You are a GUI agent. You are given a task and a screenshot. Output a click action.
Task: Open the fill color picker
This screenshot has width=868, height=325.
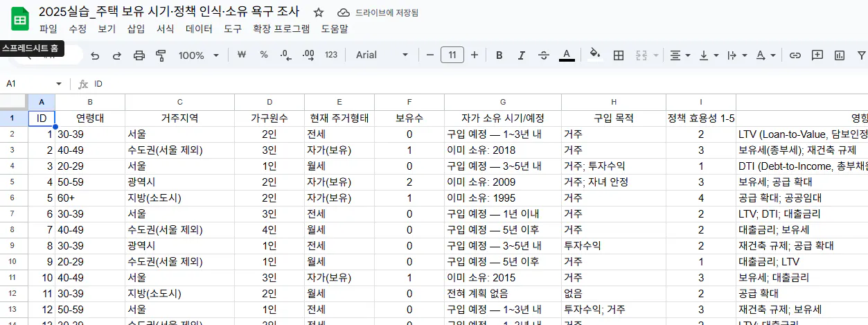(x=595, y=55)
